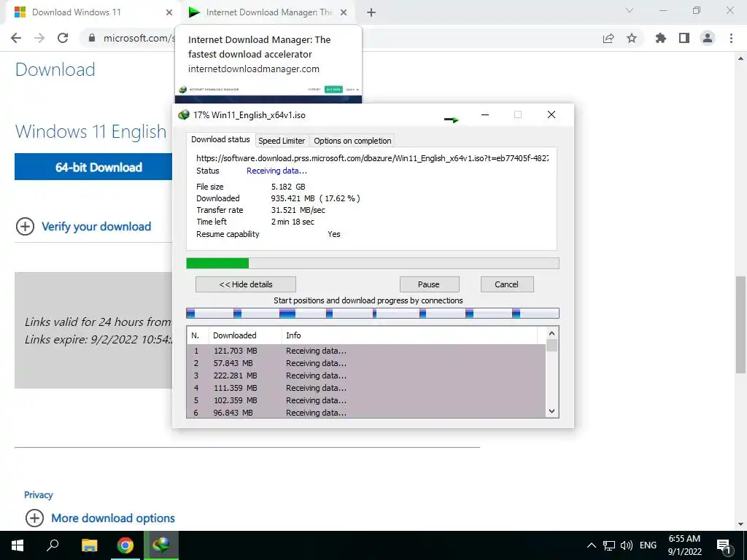Show hidden system tray icons
747x560 pixels.
[x=591, y=545]
